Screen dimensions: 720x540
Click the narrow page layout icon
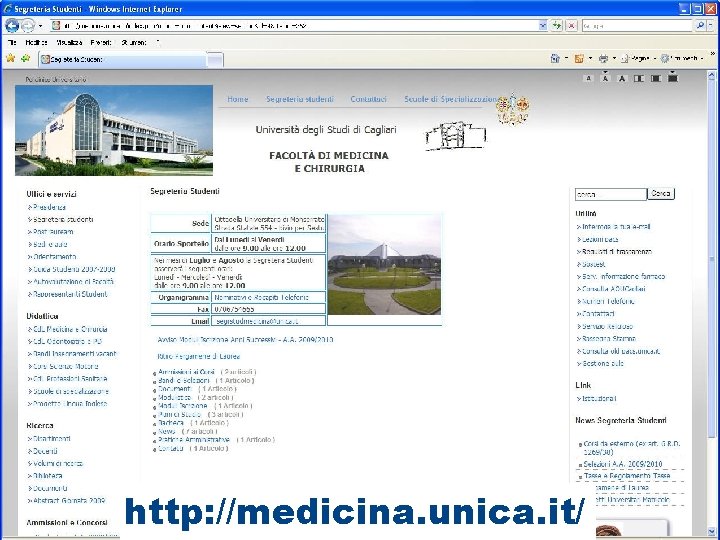click(x=639, y=78)
